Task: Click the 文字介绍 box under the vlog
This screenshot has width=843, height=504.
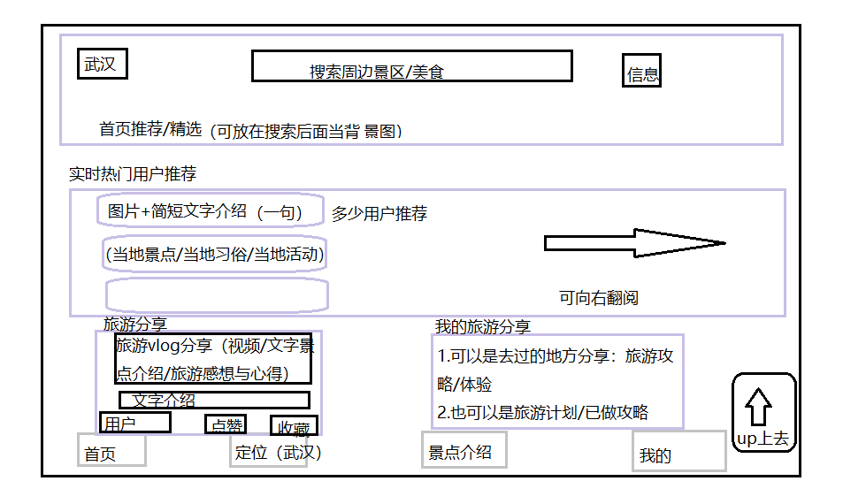Action: [214, 400]
